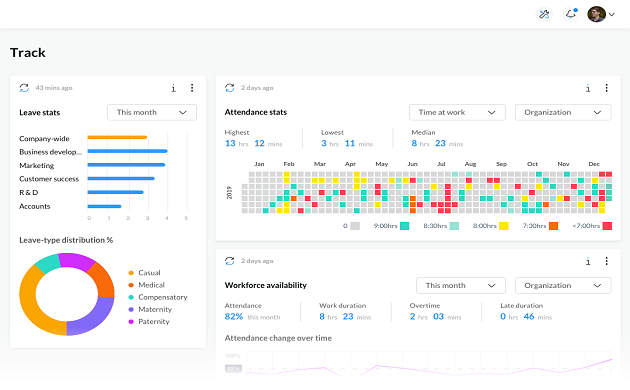The width and height of the screenshot is (630, 390).
Task: Open Attendance stats info icon
Action: click(588, 88)
